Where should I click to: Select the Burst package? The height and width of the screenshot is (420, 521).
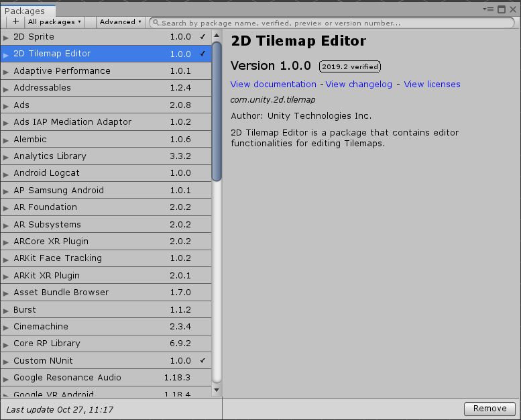pyautogui.click(x=106, y=310)
